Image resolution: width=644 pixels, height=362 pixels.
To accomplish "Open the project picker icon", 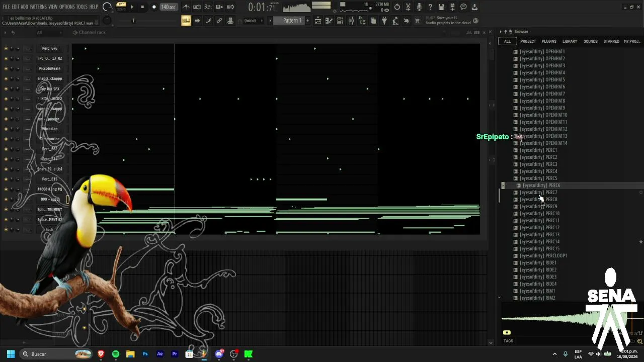I will (373, 21).
